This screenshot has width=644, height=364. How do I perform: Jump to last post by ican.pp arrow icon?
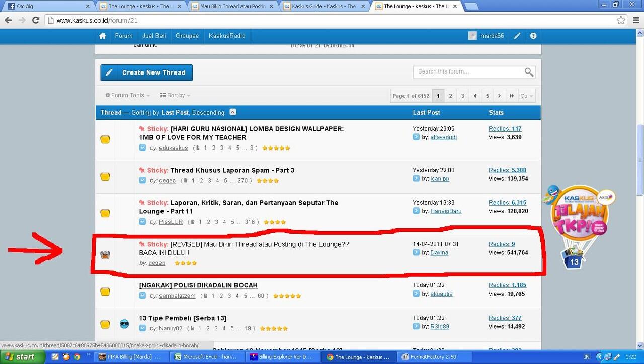tap(416, 178)
